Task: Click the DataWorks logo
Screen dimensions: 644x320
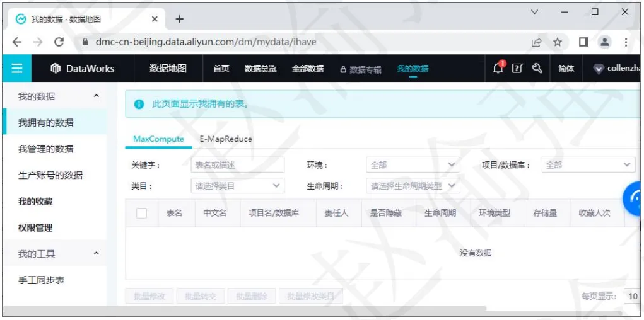Action: 82,69
